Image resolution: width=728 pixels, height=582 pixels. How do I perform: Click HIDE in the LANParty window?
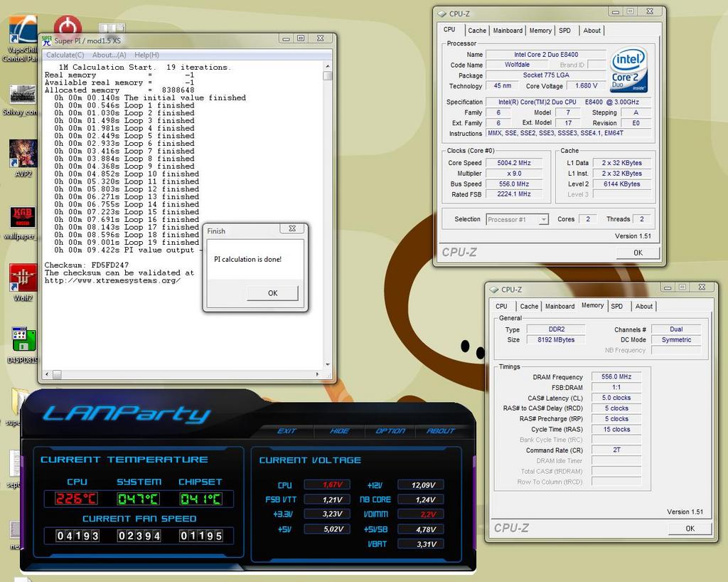click(x=339, y=431)
